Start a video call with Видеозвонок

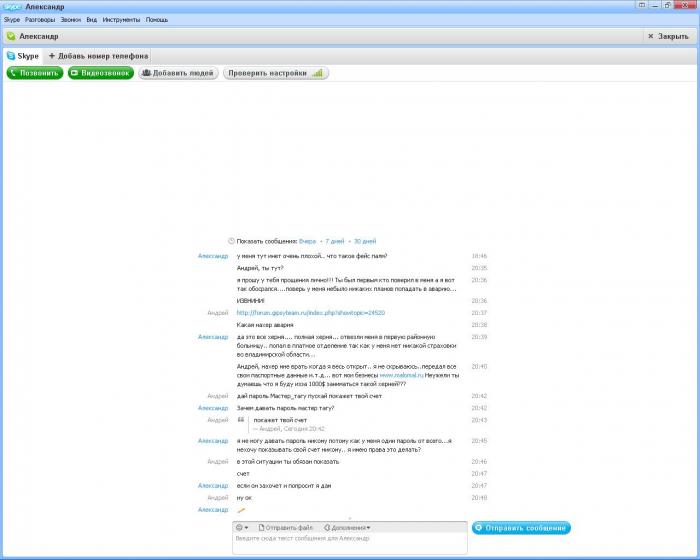[101, 73]
